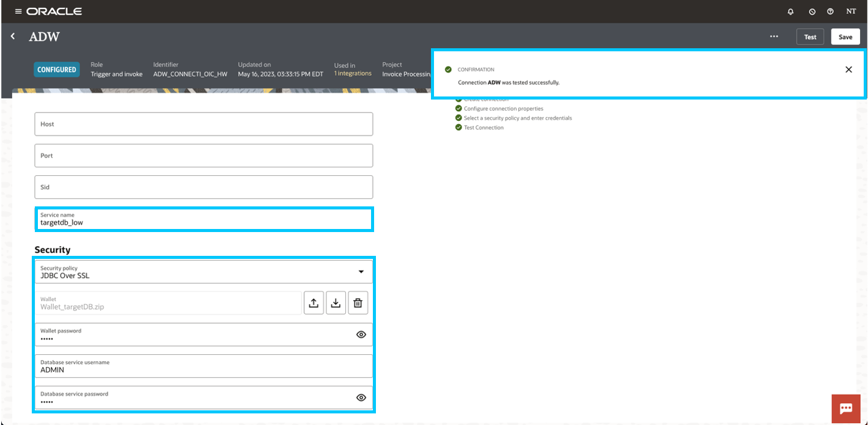Open the three-dot actions menu

click(774, 37)
